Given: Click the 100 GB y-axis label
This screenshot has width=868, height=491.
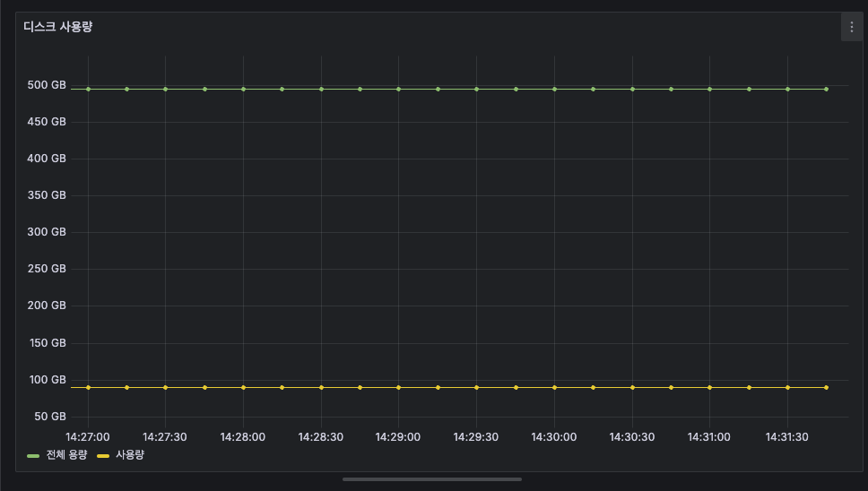Looking at the screenshot, I should tap(48, 380).
